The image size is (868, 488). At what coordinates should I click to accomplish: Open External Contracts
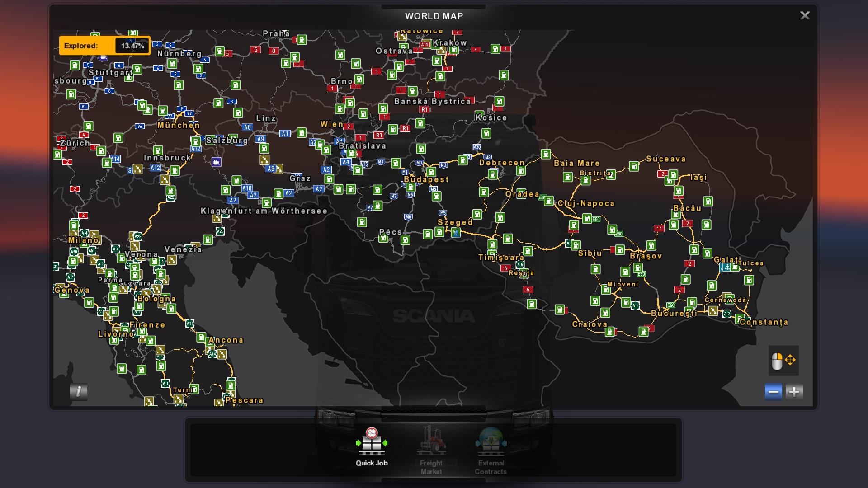coord(491,444)
